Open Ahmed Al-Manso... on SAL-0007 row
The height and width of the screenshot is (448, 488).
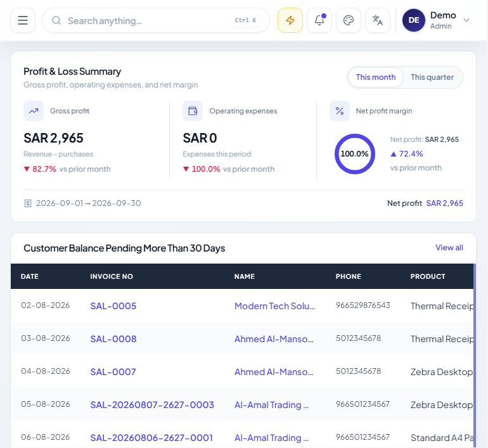274,372
